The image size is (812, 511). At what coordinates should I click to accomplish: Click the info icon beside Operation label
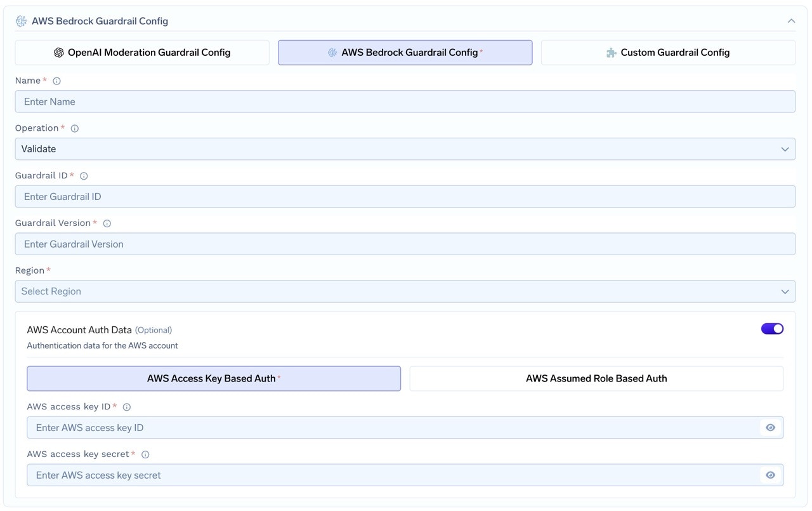(x=74, y=129)
